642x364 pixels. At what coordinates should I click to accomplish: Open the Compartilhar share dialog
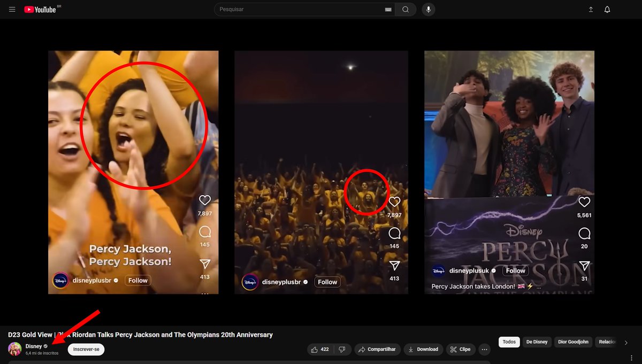coord(377,350)
